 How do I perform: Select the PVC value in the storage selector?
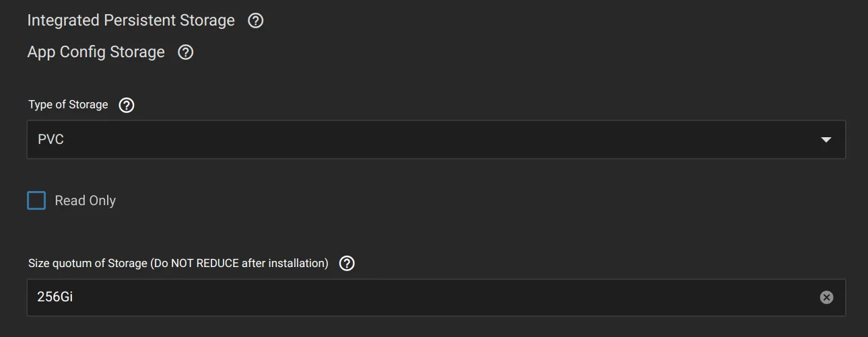[51, 140]
